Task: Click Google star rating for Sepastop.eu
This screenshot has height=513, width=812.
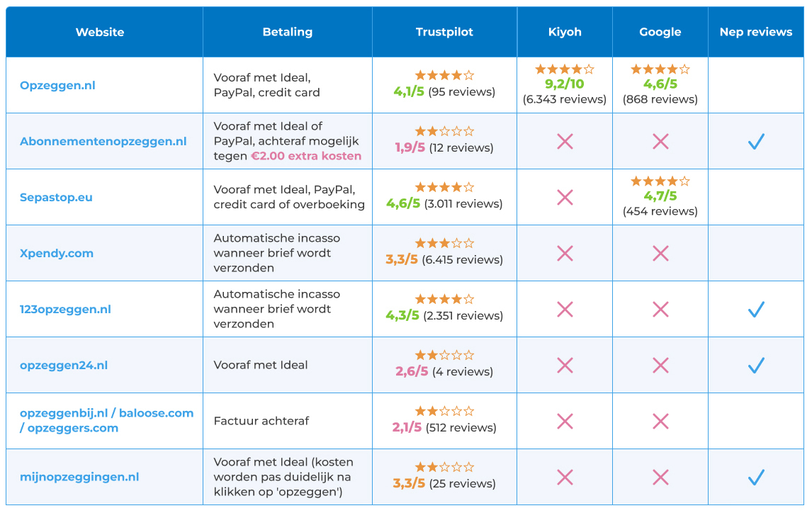Action: point(660,181)
